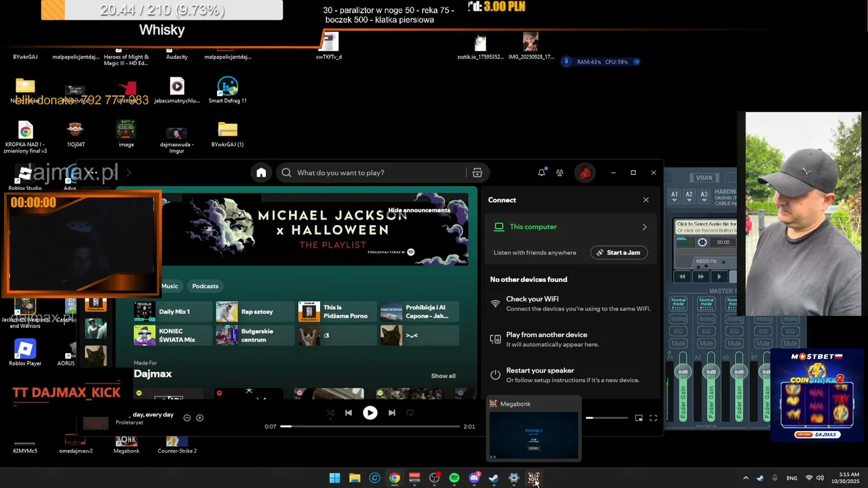Toggle EQ on Voicemeeter A2 bus
Image resolution: width=868 pixels, height=488 pixels.
(706, 331)
